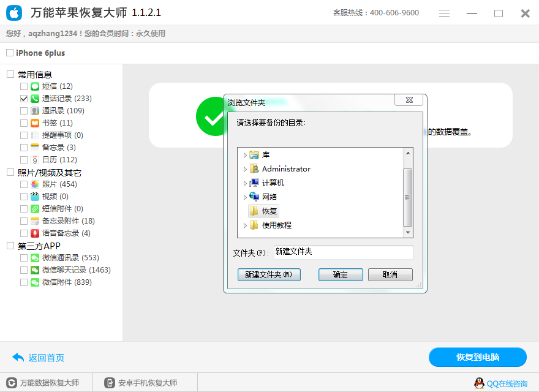Select the 语音备忘录 voice memo icon
The height and width of the screenshot is (392, 539).
point(34,233)
